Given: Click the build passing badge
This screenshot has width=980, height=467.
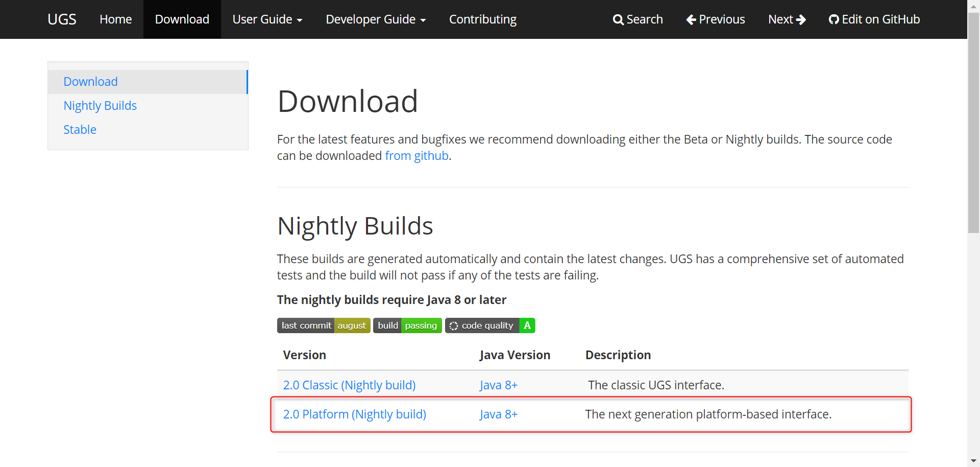Looking at the screenshot, I should click(407, 325).
